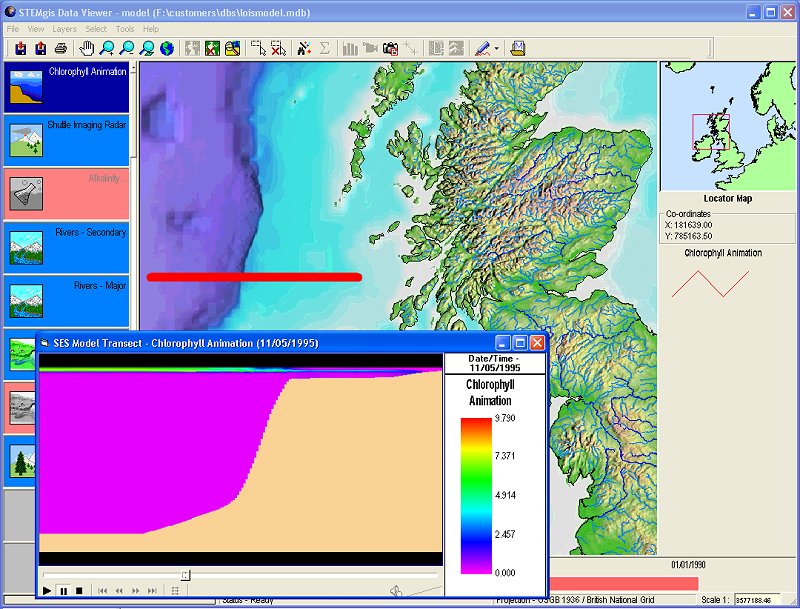Viewport: 800px width, 609px height.
Task: Click the clear selection red X icon
Action: tap(278, 48)
